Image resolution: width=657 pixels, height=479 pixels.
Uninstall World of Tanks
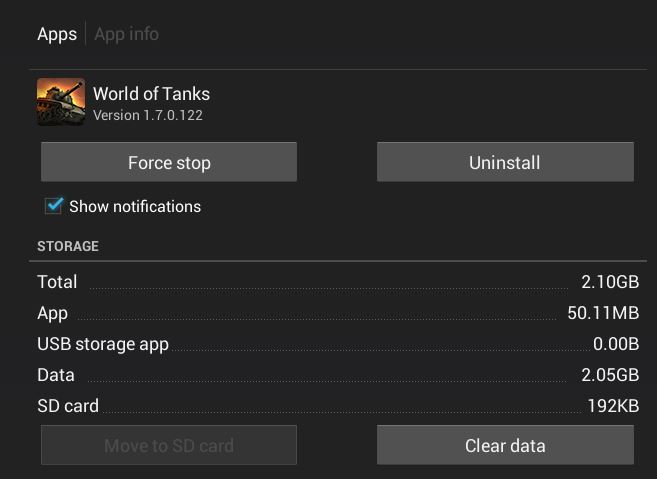coord(505,162)
